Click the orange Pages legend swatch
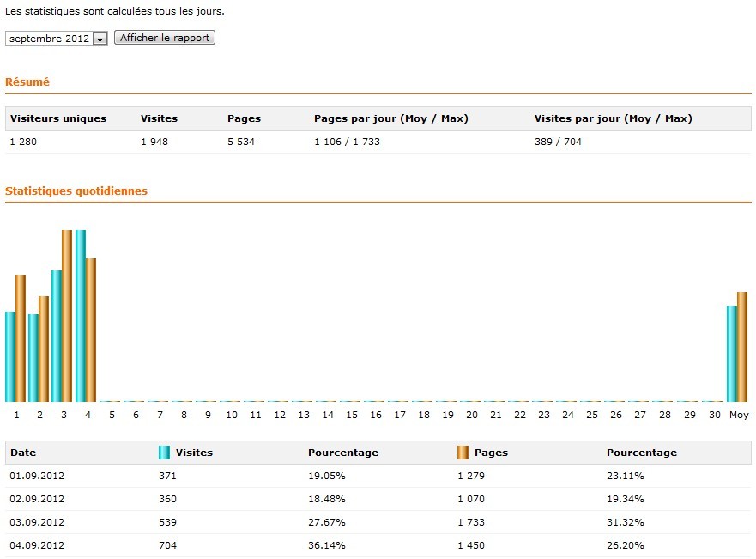 point(463,453)
